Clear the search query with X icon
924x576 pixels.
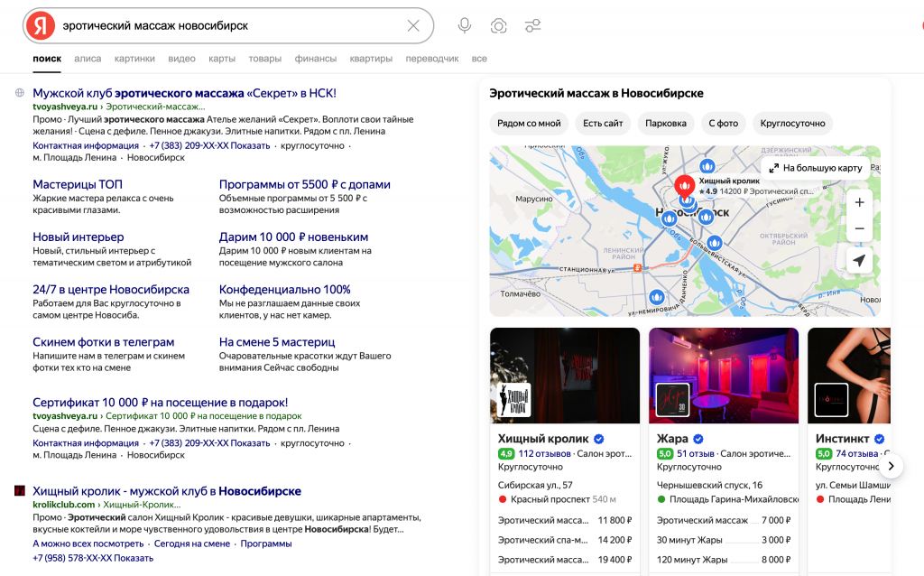point(413,25)
